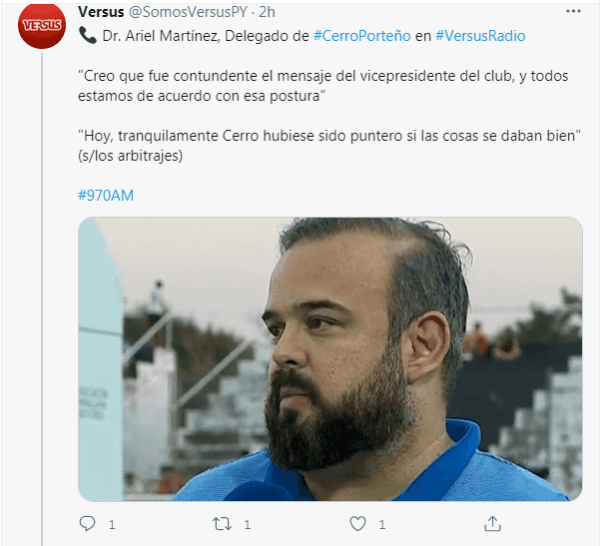The height and width of the screenshot is (546, 600).
Task: Enlarge the attached photo of the bearded man
Action: click(x=330, y=359)
